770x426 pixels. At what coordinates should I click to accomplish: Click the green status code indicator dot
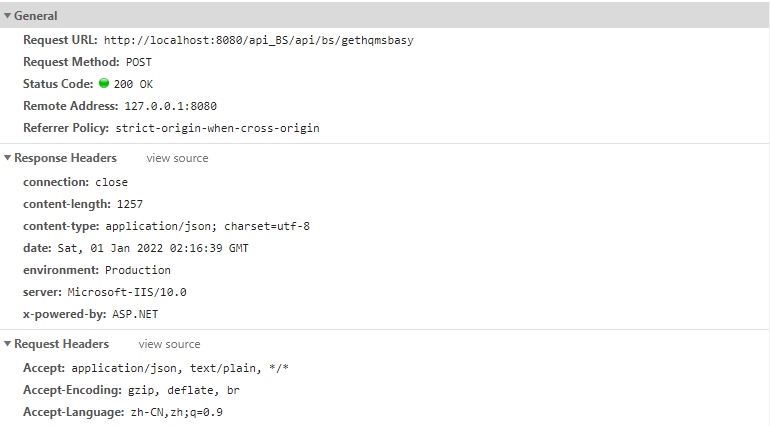[x=104, y=84]
